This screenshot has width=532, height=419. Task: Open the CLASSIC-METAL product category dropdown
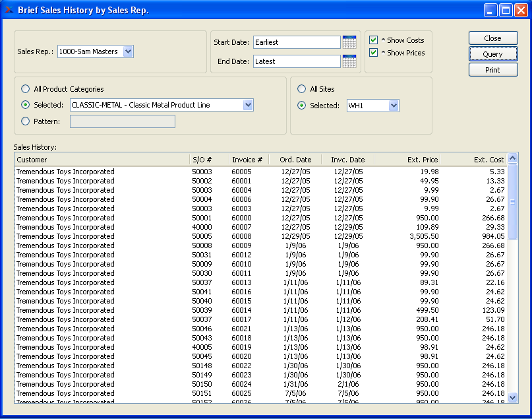(248, 105)
